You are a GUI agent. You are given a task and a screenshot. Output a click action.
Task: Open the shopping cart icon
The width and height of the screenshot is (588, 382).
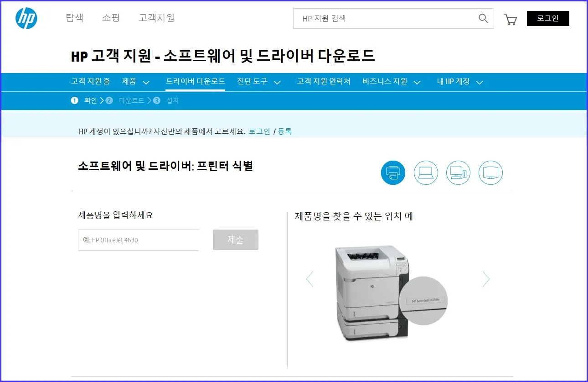(x=510, y=19)
